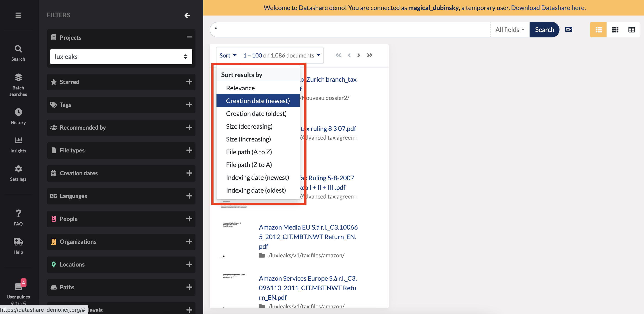Click the Search button

[x=544, y=30]
